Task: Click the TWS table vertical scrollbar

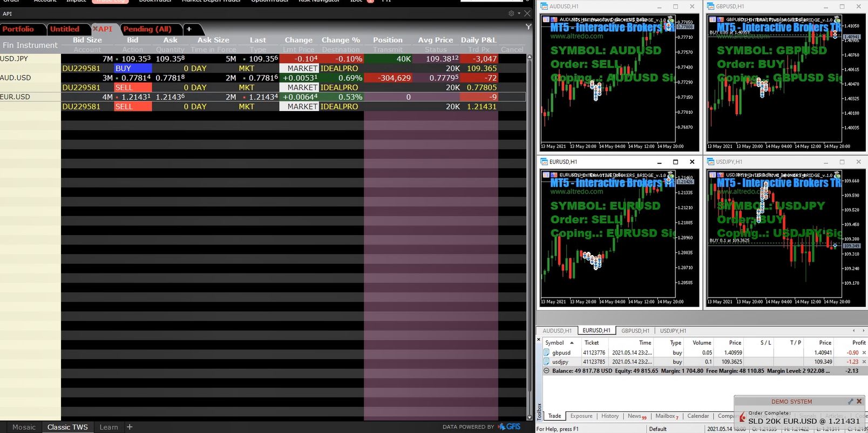Action: click(529, 237)
